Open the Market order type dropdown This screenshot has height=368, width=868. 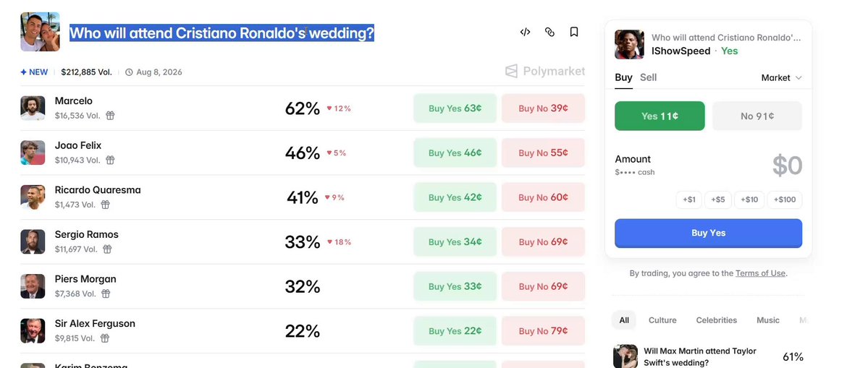pos(781,78)
